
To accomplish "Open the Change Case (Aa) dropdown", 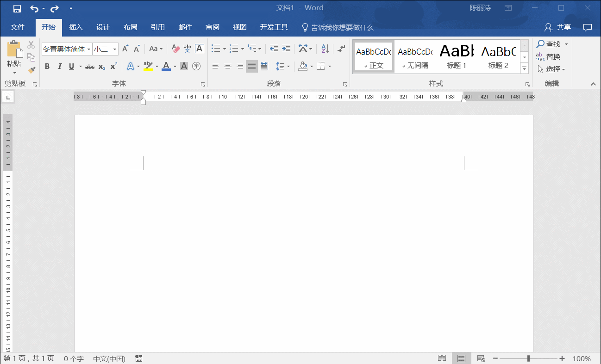I will tap(156, 49).
